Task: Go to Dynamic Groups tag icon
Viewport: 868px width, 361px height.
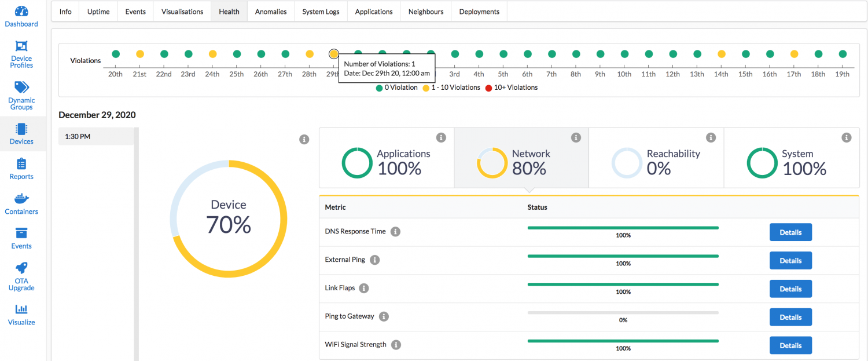Action: pos(21,87)
